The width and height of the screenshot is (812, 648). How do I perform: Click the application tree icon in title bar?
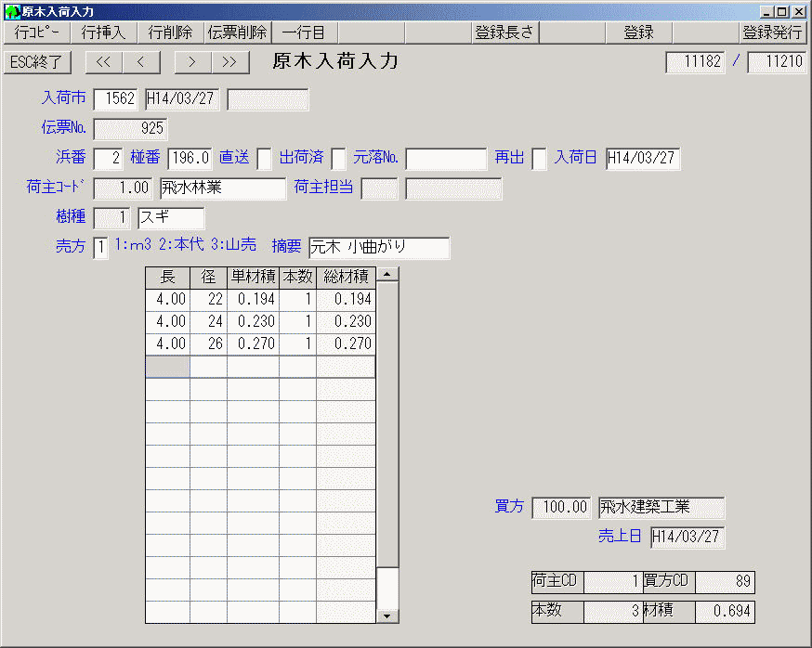tap(12, 11)
